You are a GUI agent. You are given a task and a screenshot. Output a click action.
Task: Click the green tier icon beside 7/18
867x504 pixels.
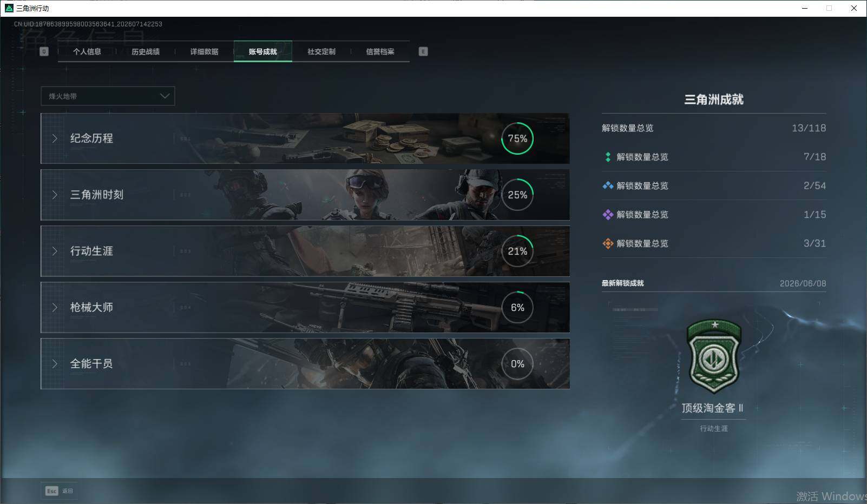[x=608, y=157]
